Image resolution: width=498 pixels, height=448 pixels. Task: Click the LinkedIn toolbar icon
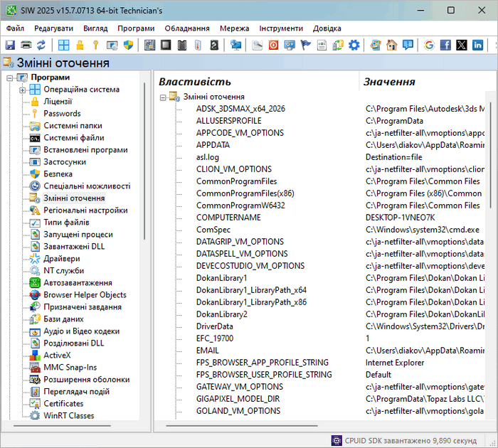477,45
